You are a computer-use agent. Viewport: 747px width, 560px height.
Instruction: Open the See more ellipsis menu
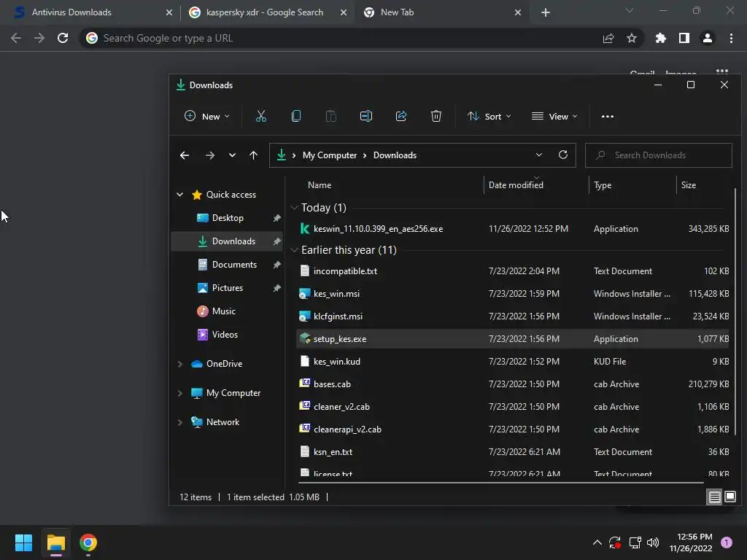[x=608, y=116]
